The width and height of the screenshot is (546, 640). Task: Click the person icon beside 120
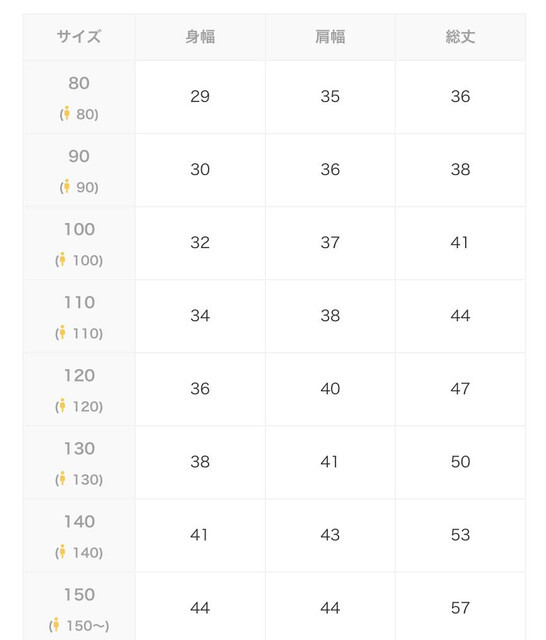(x=62, y=405)
